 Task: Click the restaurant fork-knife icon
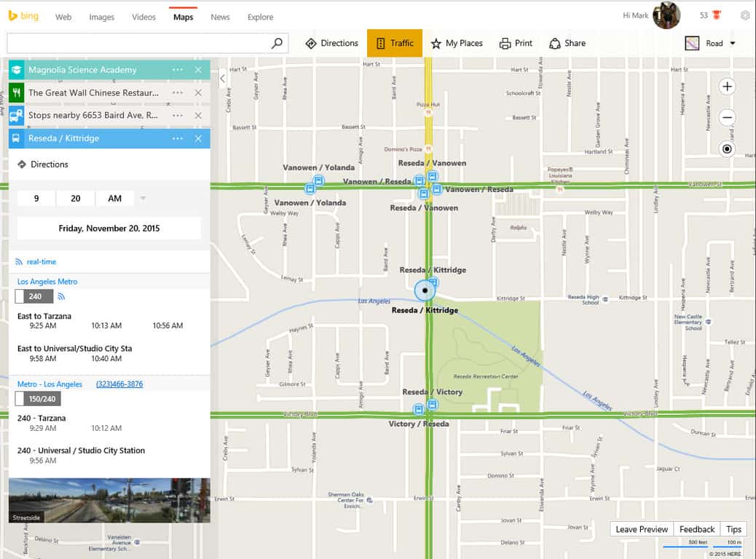click(17, 92)
